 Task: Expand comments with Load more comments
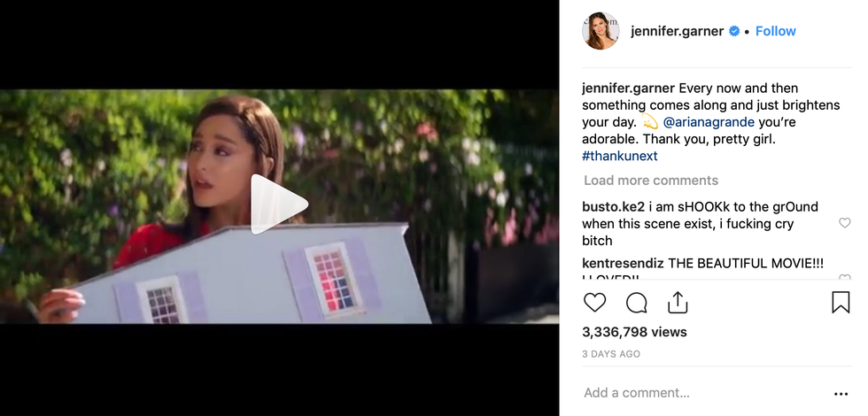tap(651, 181)
